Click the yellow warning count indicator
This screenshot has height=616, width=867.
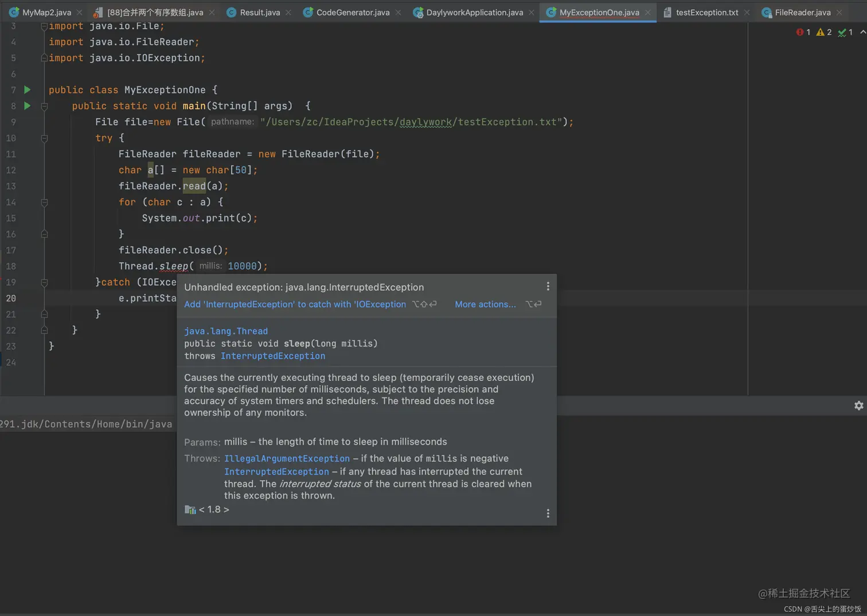point(823,32)
